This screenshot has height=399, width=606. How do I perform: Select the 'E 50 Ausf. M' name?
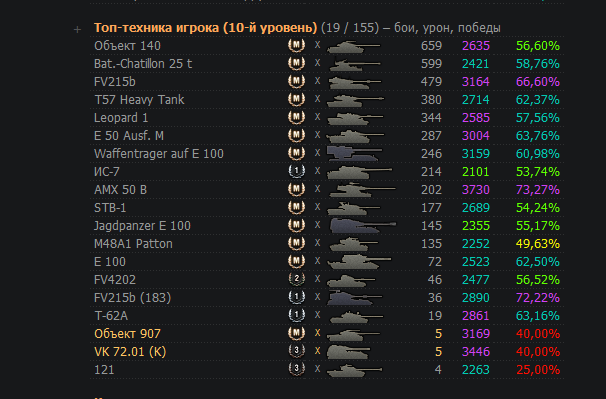click(x=129, y=136)
